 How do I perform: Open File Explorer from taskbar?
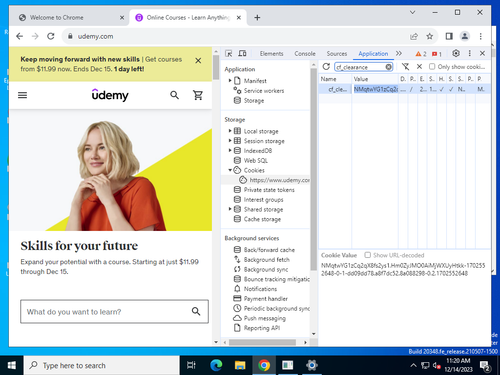coord(240,365)
